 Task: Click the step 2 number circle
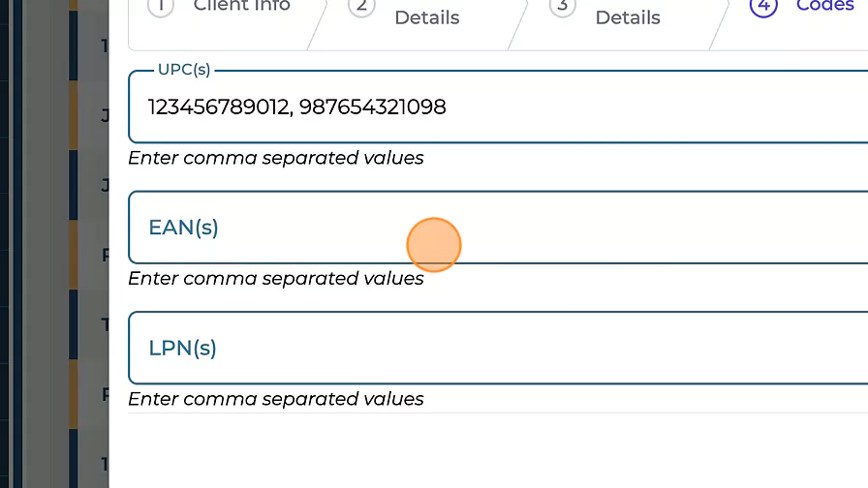pos(360,7)
